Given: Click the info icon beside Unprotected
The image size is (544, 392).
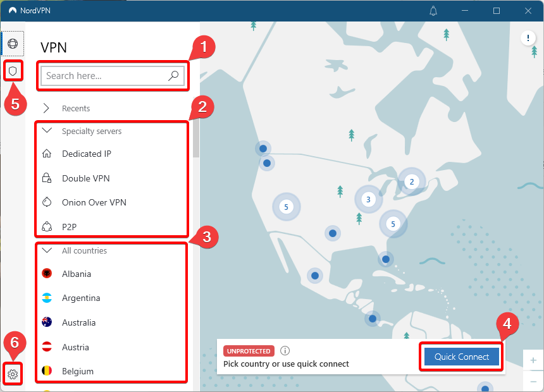Looking at the screenshot, I should 285,351.
